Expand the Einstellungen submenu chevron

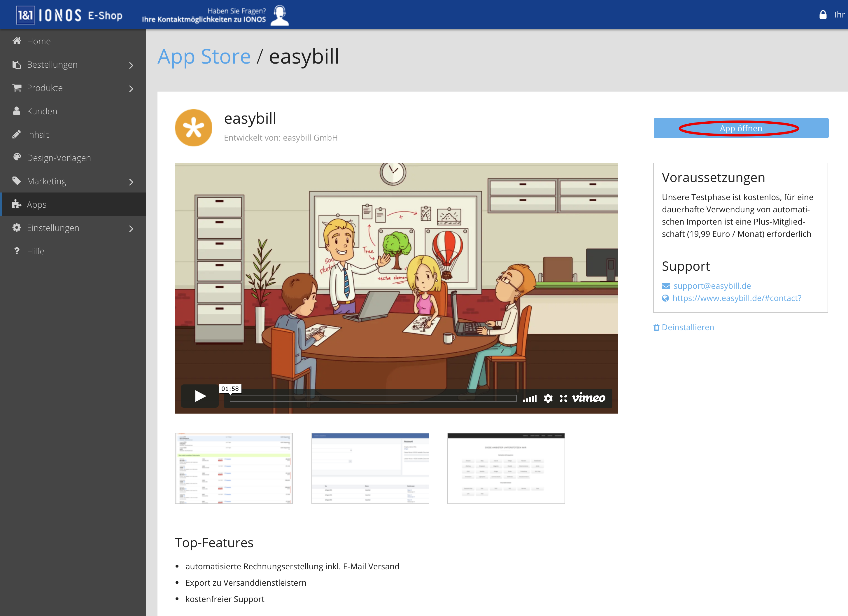pos(131,229)
